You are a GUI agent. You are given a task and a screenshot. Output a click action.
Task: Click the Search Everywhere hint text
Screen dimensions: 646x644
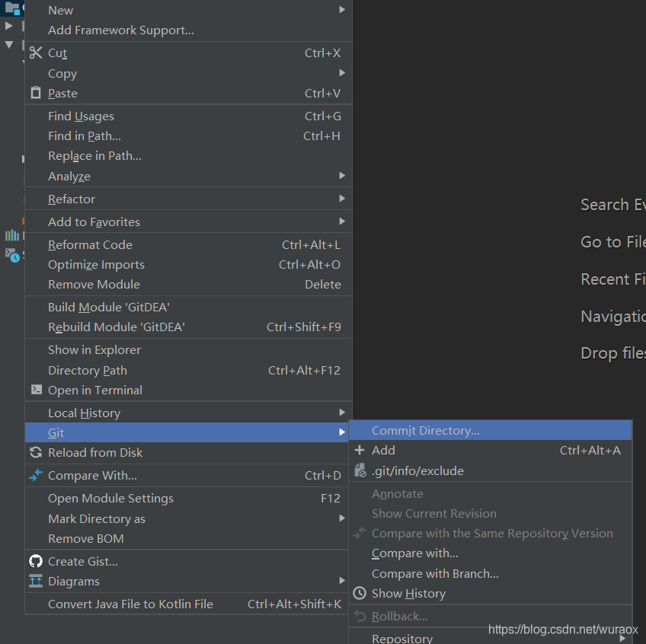pyautogui.click(x=613, y=205)
